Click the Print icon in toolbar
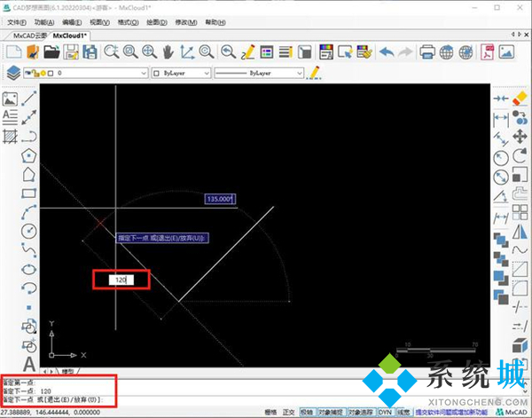The image size is (532, 418). [x=426, y=51]
